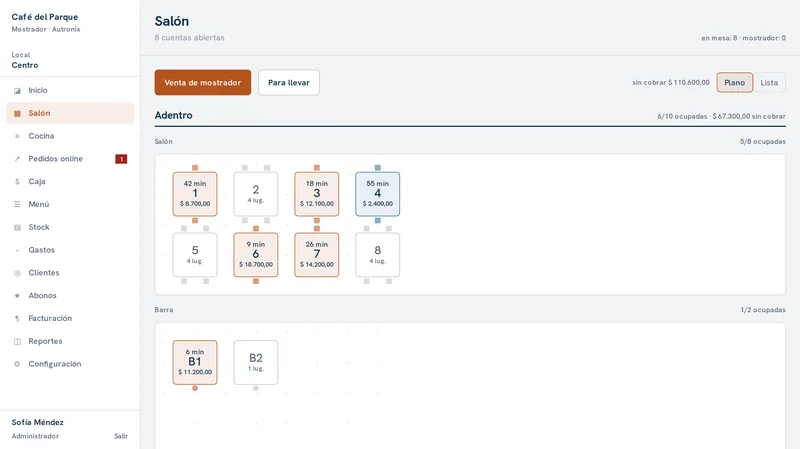Click the Inicio sidebar icon

tap(17, 91)
